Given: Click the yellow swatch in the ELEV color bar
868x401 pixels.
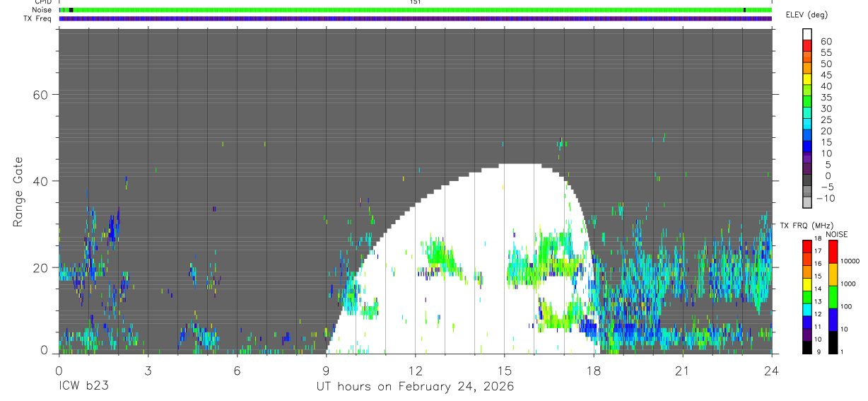Looking at the screenshot, I should 807,79.
